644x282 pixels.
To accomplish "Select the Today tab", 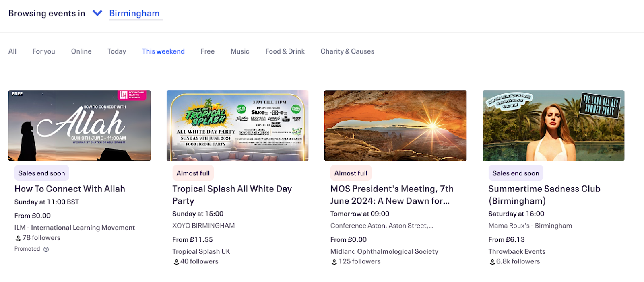I will click(x=117, y=51).
